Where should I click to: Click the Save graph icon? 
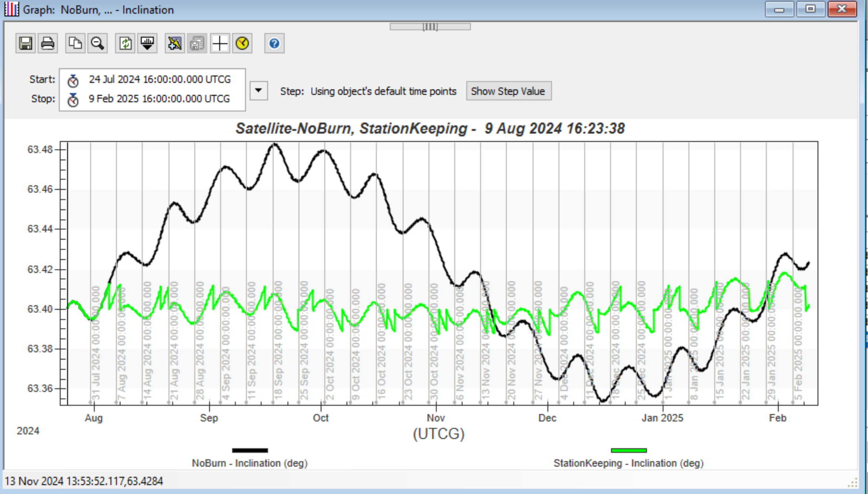coord(25,44)
